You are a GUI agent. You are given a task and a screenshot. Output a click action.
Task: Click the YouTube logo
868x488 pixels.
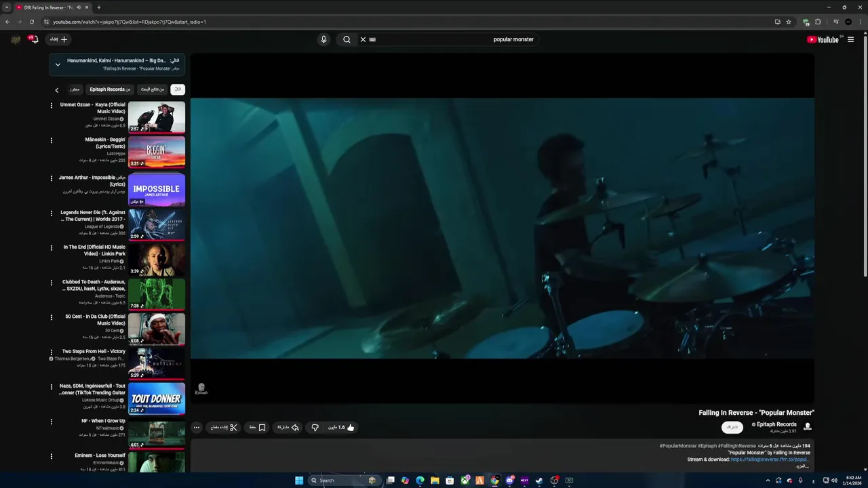pyautogui.click(x=823, y=39)
